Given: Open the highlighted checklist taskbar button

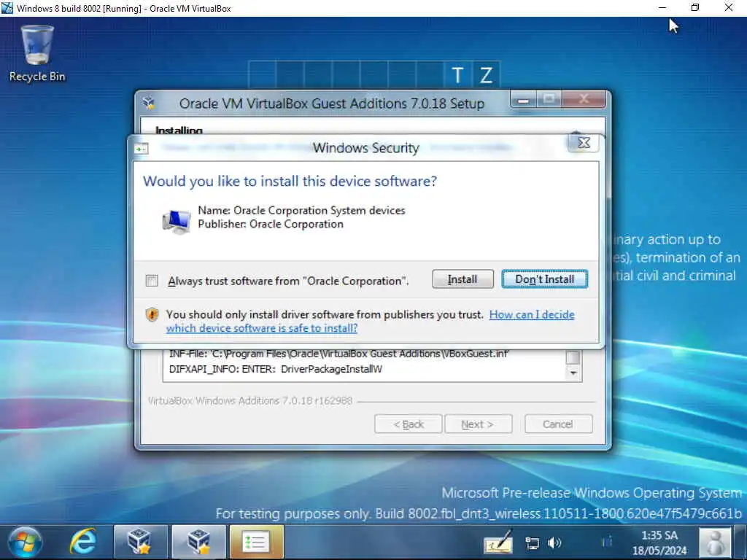Looking at the screenshot, I should [256, 542].
